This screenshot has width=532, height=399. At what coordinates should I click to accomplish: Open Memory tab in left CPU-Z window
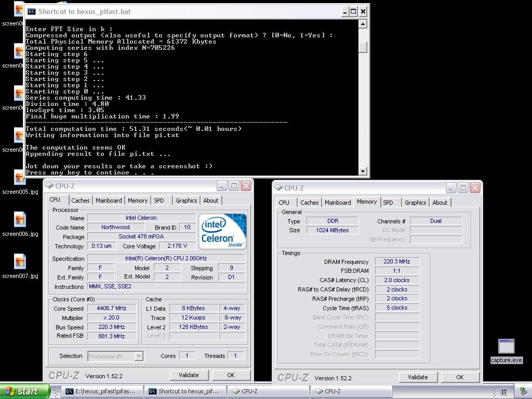tap(137, 201)
